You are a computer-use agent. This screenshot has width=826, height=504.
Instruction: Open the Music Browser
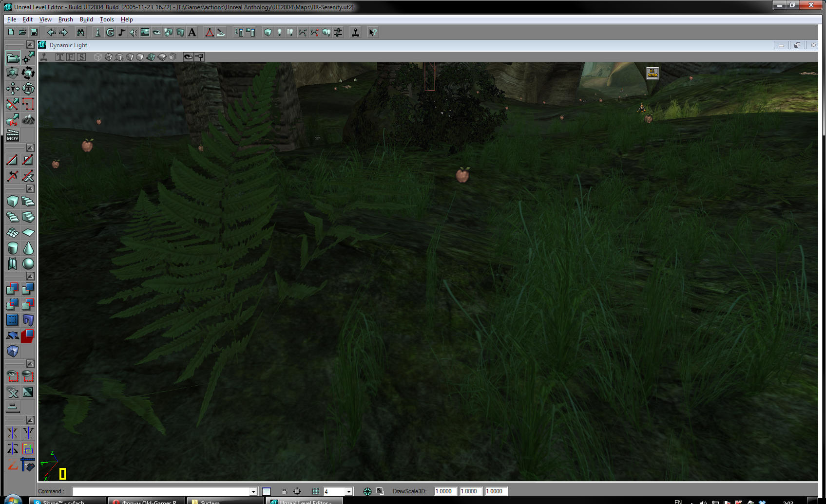pyautogui.click(x=122, y=32)
